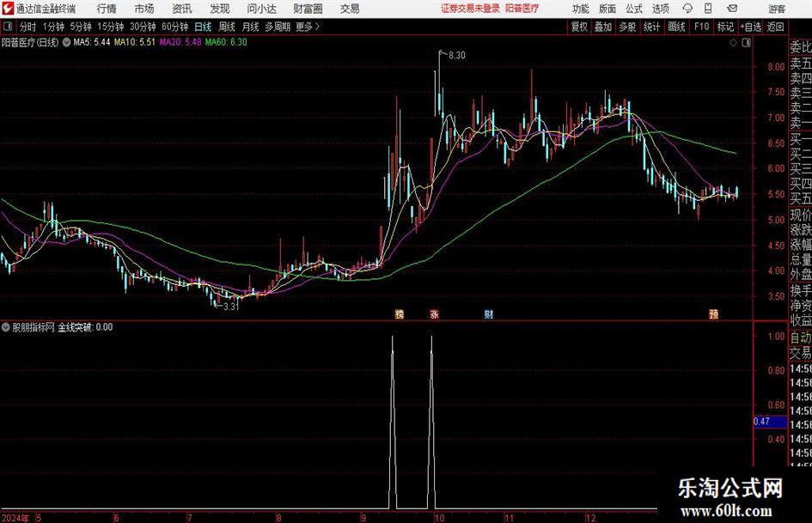Toggle the right panel icon above chart
Image resolution: width=812 pixels, height=523 pixels.
[x=746, y=43]
